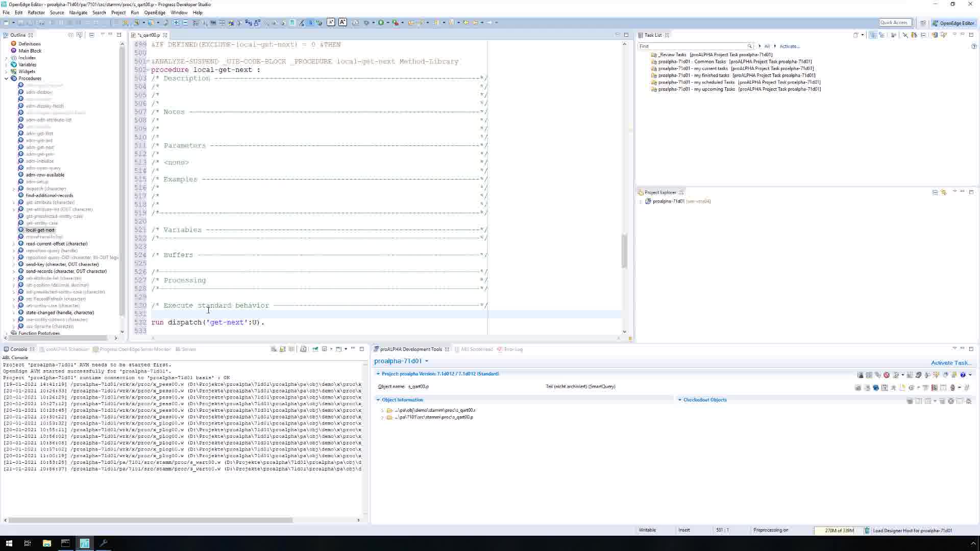Viewport: 980px width, 551px height.
Task: Click the All filter in Task List
Action: (767, 46)
